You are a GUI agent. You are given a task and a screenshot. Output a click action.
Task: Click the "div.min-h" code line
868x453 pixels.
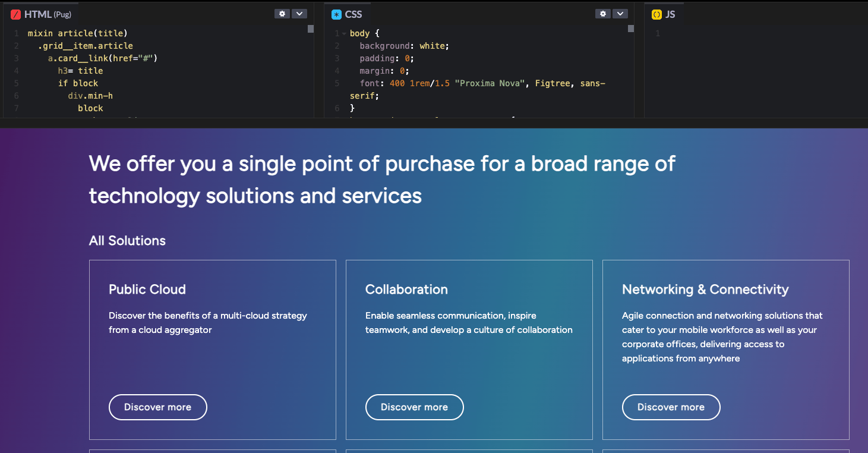[x=90, y=96]
